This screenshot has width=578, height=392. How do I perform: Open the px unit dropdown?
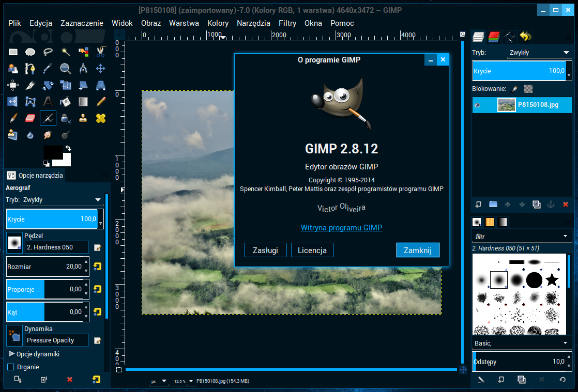tap(159, 381)
